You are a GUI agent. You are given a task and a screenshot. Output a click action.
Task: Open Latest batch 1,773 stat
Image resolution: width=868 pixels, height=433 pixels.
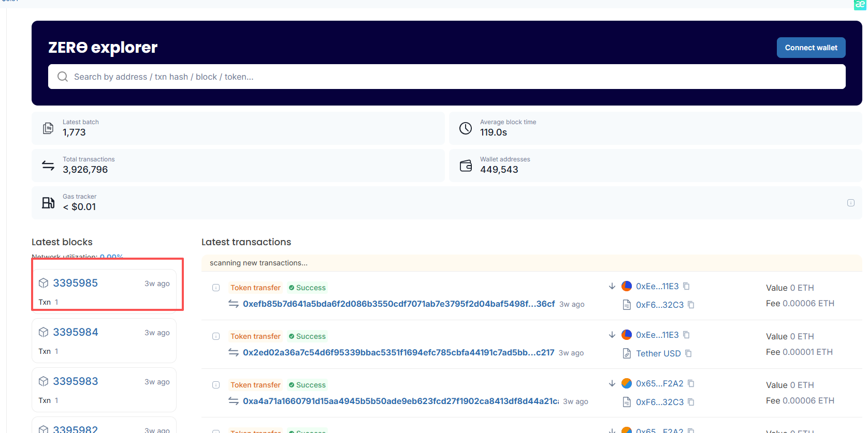click(238, 128)
